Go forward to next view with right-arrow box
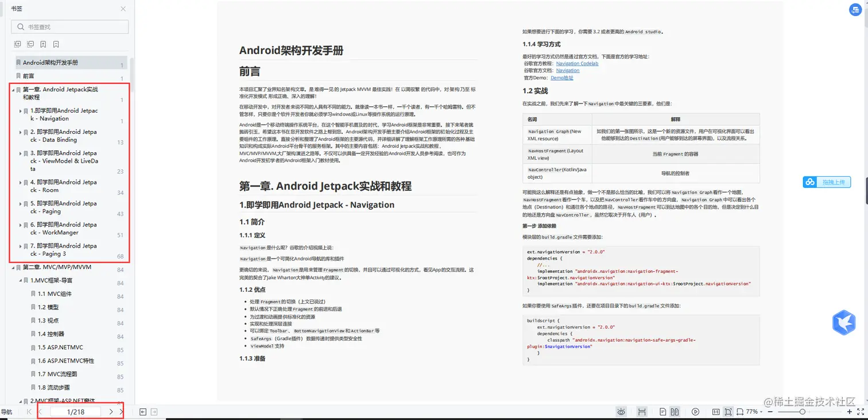This screenshot has height=420, width=868. click(154, 412)
